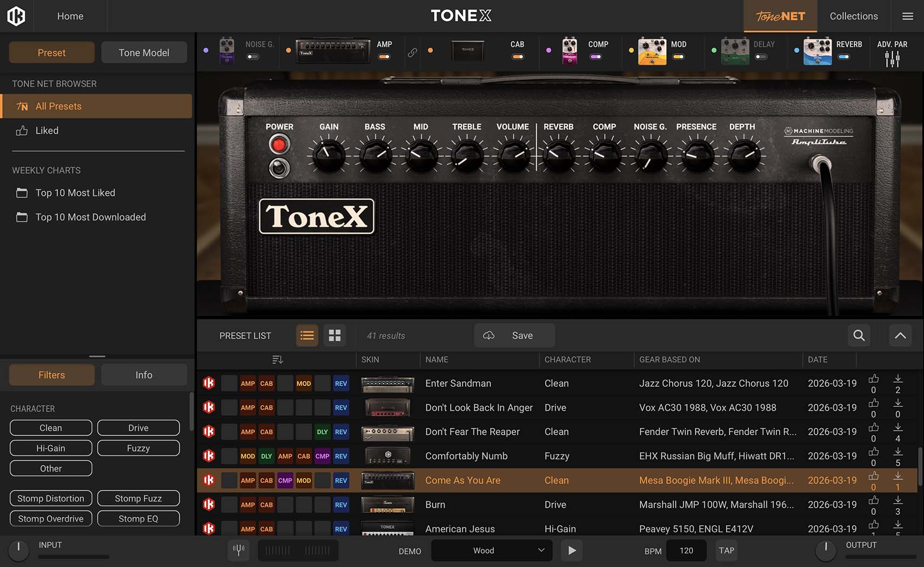This screenshot has height=567, width=924.
Task: Filter by Hi-Gain character
Action: 51,448
